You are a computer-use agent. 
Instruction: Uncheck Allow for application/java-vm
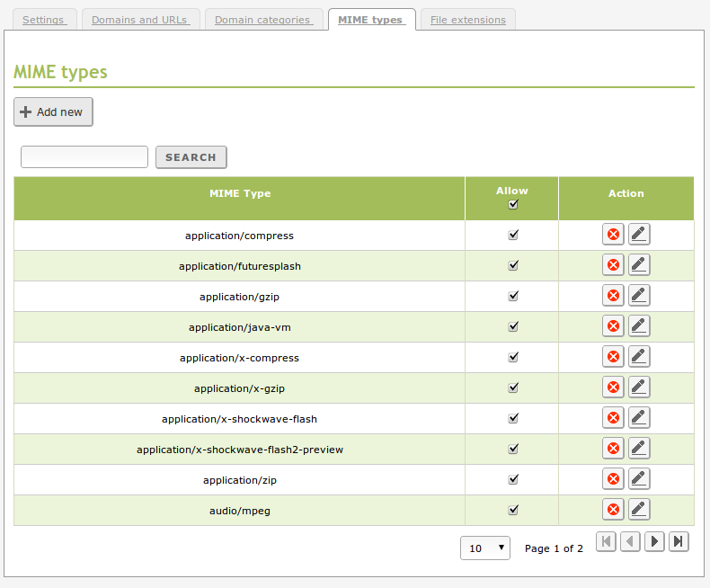[x=513, y=326]
